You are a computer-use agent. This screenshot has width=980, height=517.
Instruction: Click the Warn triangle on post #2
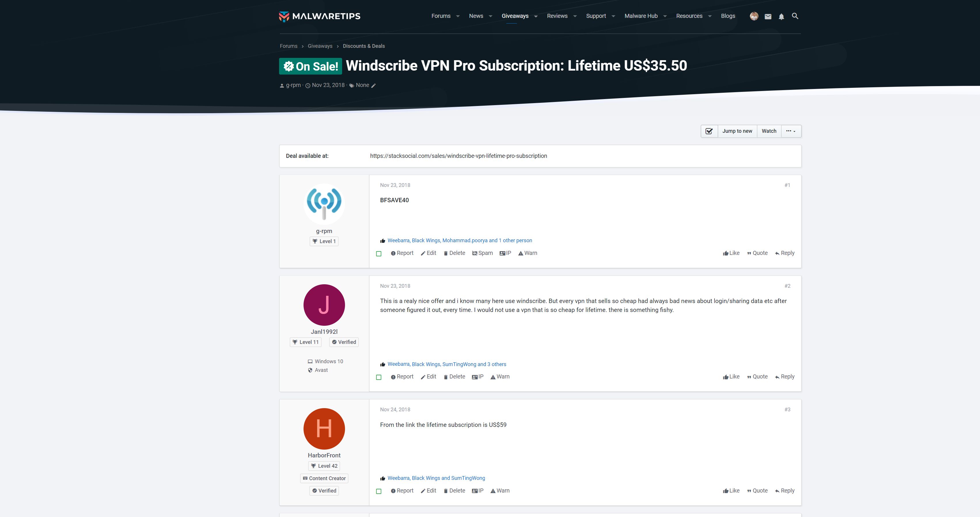[x=493, y=377]
